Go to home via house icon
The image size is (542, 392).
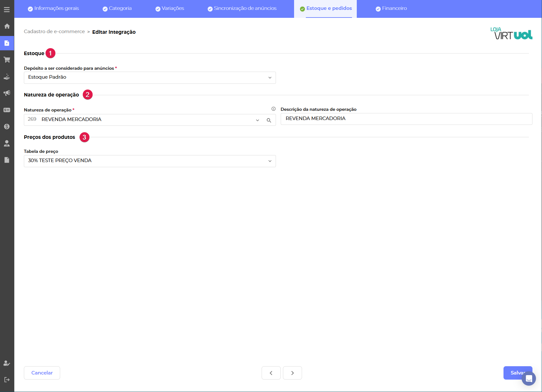(7, 26)
